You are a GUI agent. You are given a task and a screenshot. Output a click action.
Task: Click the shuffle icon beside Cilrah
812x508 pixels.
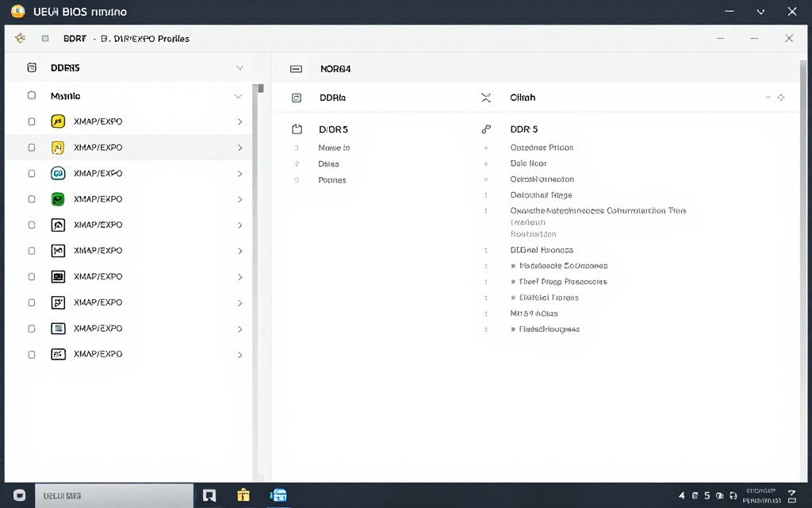pos(486,98)
